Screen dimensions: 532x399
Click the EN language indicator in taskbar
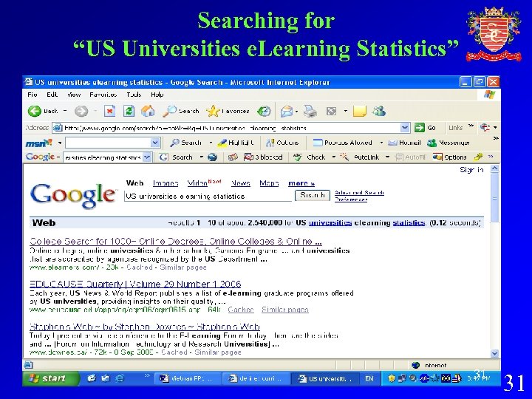point(369,378)
